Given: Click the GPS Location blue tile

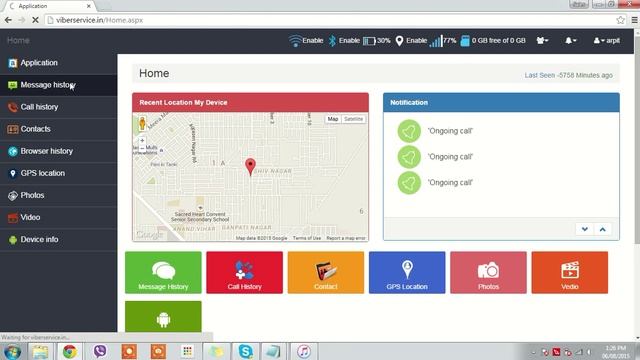Looking at the screenshot, I should [407, 272].
